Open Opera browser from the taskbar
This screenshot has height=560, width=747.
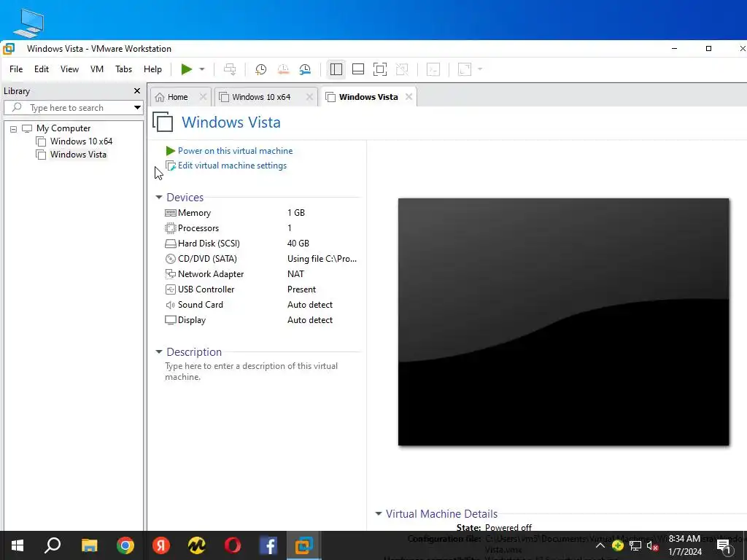(233, 545)
